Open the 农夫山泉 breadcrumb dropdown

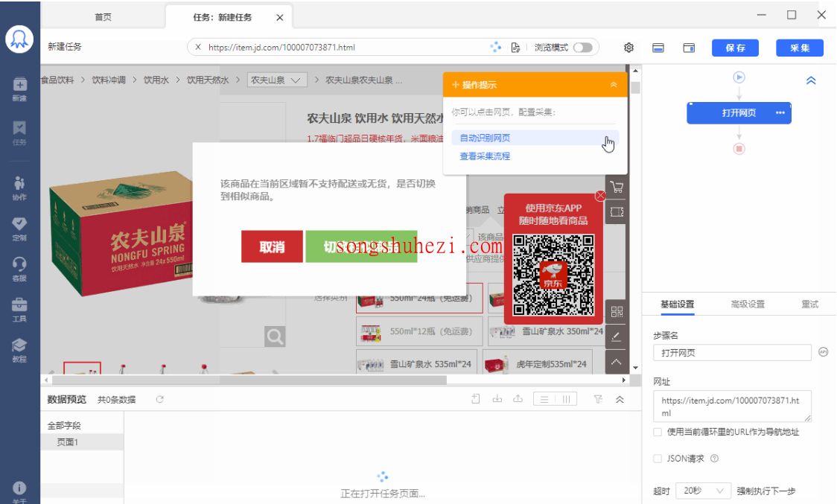pos(276,80)
